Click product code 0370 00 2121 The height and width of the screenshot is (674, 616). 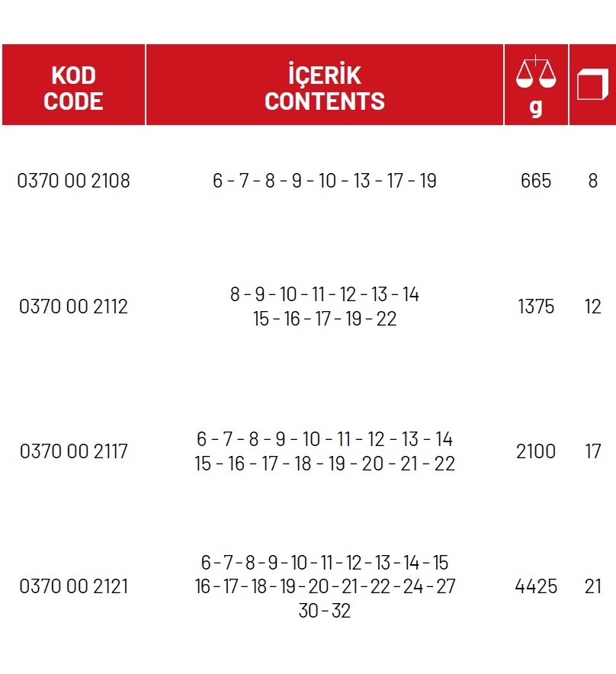click(73, 586)
